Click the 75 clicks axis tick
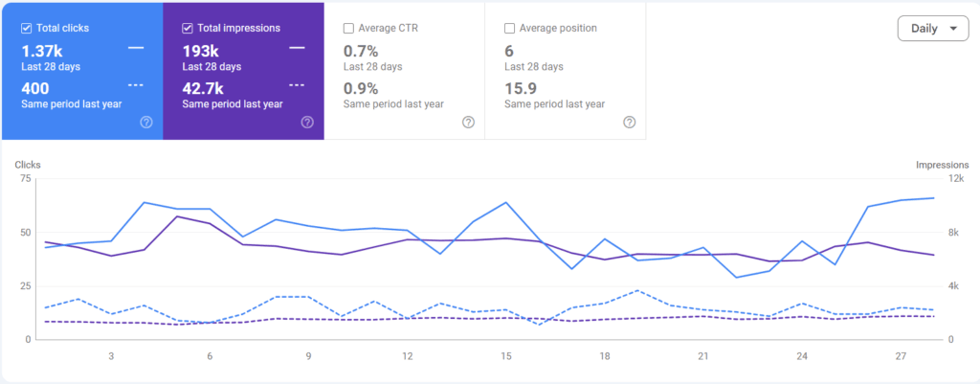 point(25,179)
